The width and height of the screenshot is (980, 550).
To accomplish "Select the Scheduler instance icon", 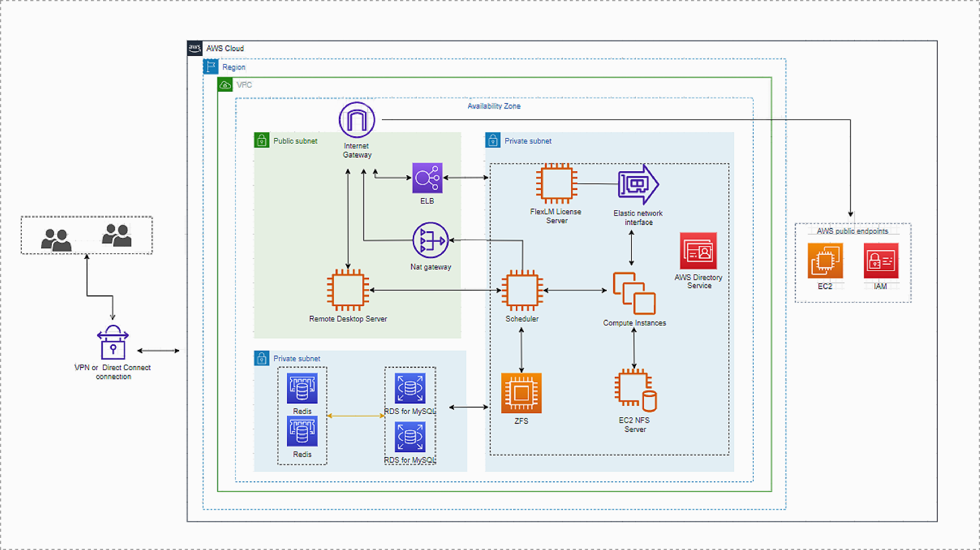I will click(522, 291).
